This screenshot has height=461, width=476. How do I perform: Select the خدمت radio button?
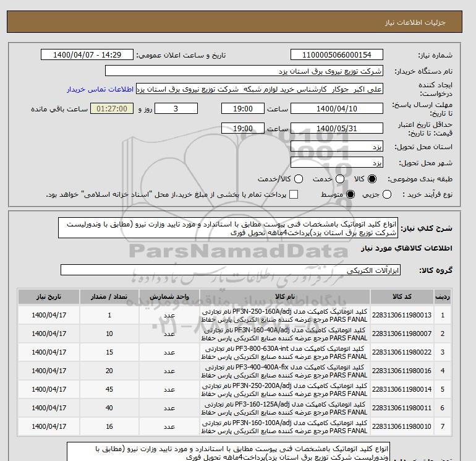click(x=340, y=179)
